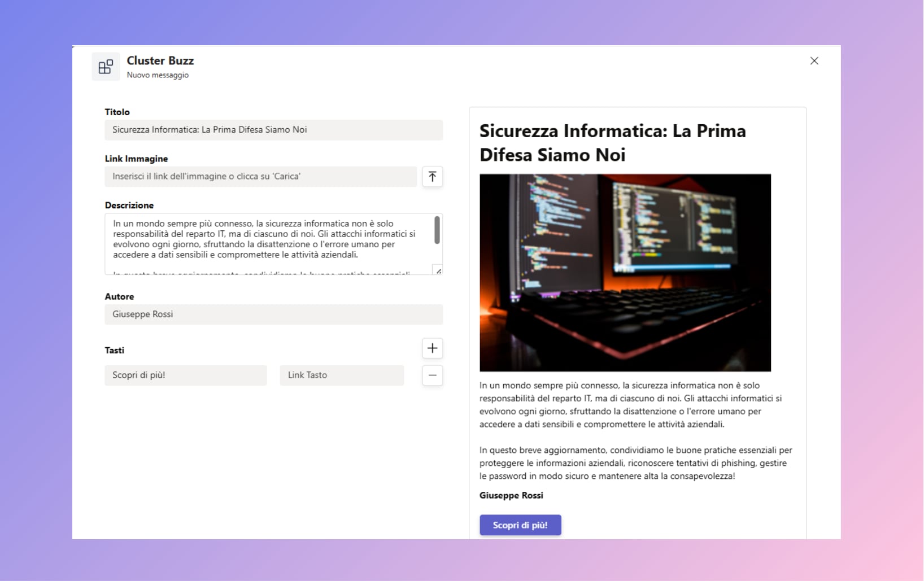Click the preview image of code monitors
Viewport: 924px width, 581px height.
(625, 273)
